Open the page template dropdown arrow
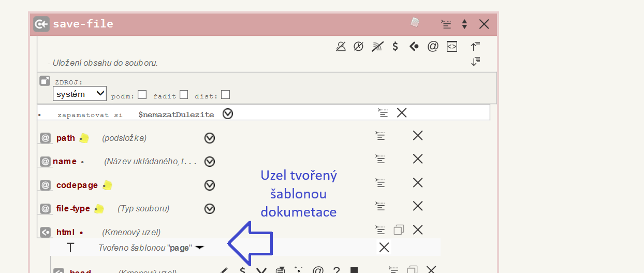This screenshot has height=273, width=644. coord(200,248)
